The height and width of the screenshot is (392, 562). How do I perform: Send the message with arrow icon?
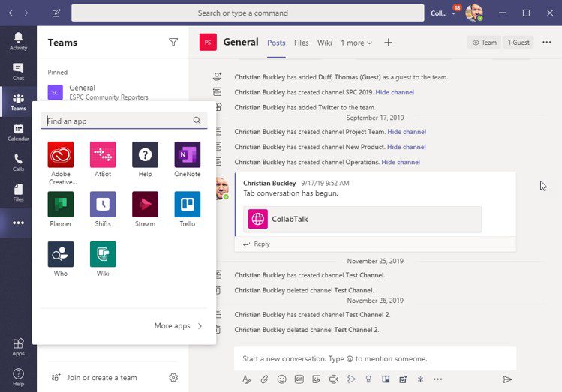pyautogui.click(x=507, y=379)
